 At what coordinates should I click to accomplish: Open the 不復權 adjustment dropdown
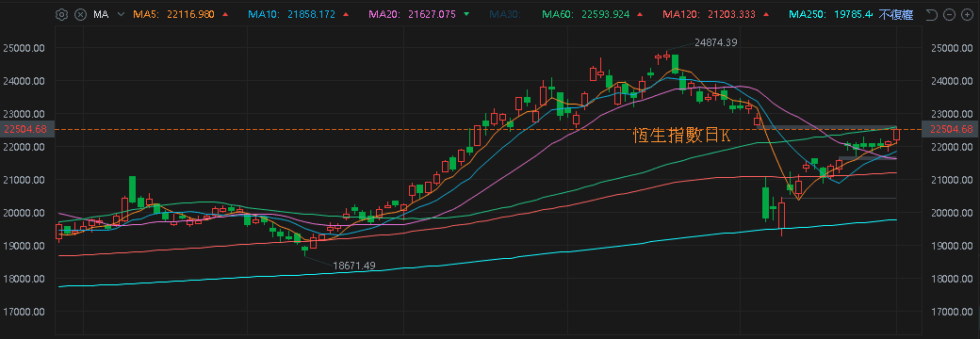pyautogui.click(x=895, y=14)
